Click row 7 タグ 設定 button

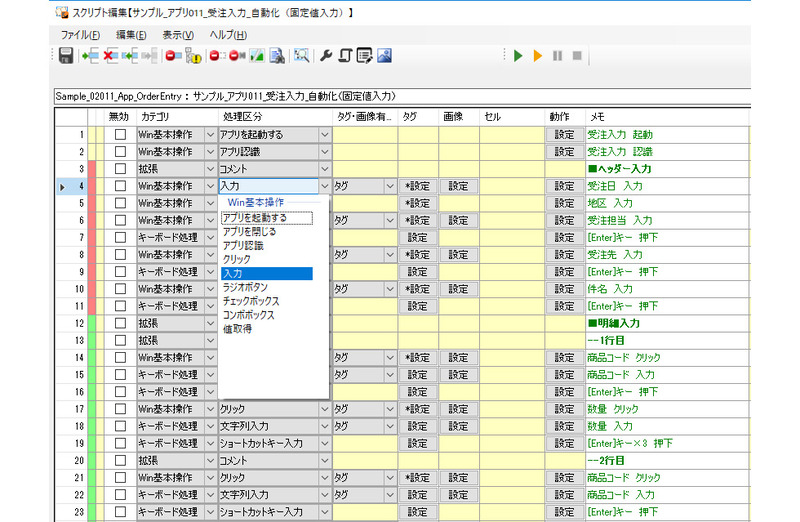[417, 238]
